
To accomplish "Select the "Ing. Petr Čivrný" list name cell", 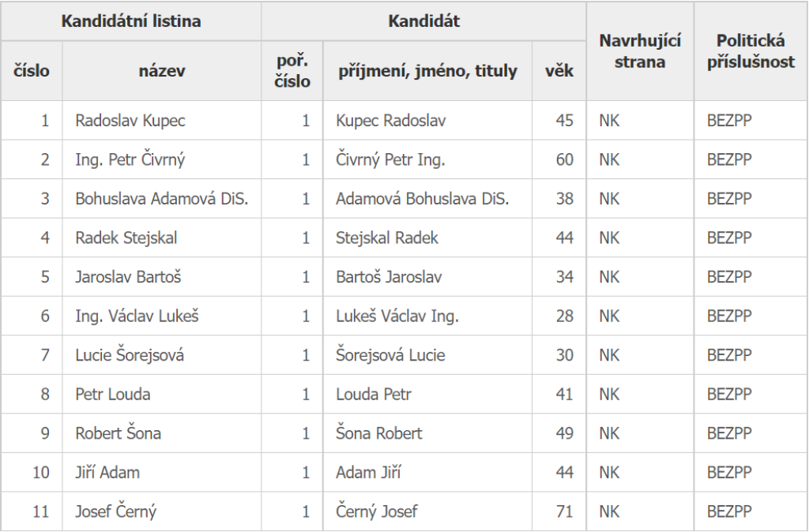I will click(x=130, y=160).
